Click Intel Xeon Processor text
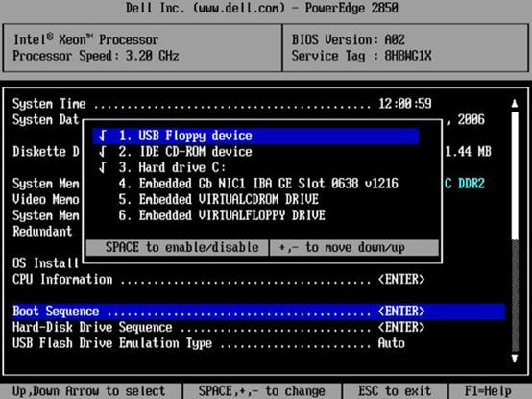Viewport: 532px width, 399px height. 85,39
